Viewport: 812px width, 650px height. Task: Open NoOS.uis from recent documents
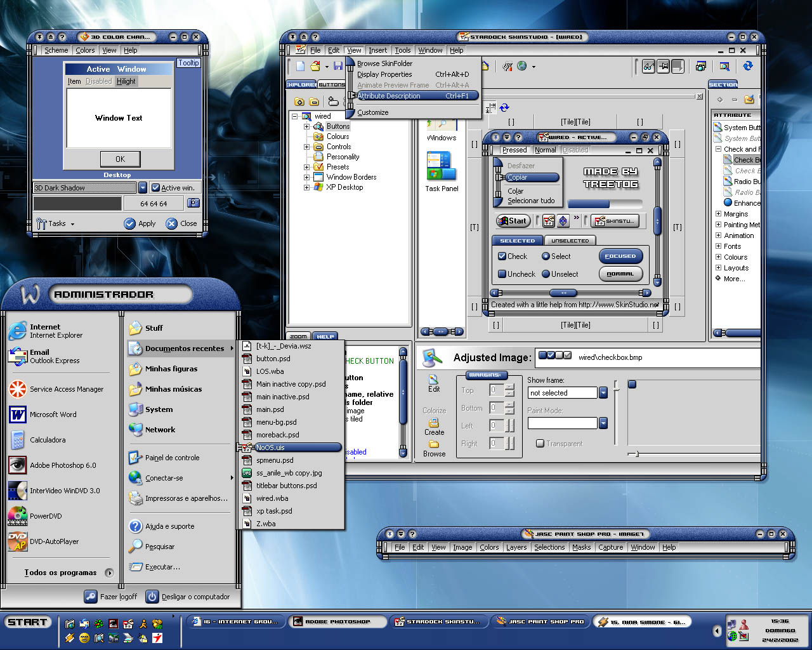click(291, 448)
